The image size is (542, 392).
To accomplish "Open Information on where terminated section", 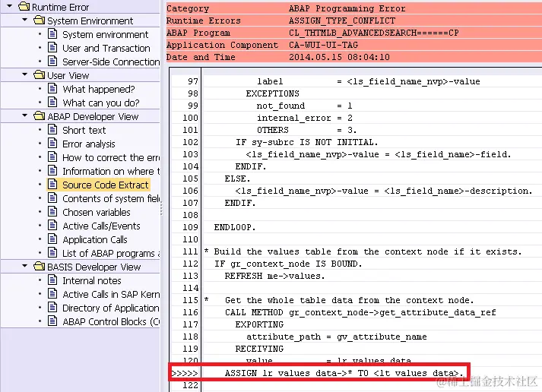I will click(x=111, y=171).
